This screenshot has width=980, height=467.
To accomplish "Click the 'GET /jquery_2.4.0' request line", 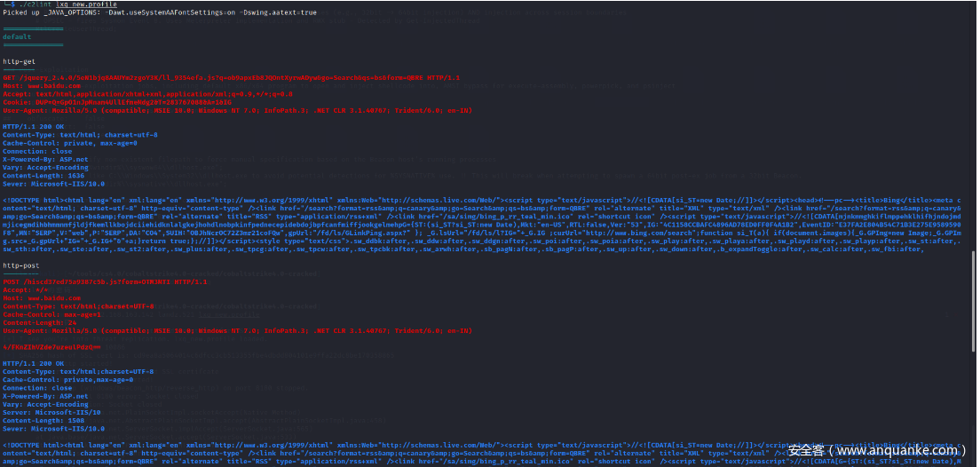I will pyautogui.click(x=232, y=77).
